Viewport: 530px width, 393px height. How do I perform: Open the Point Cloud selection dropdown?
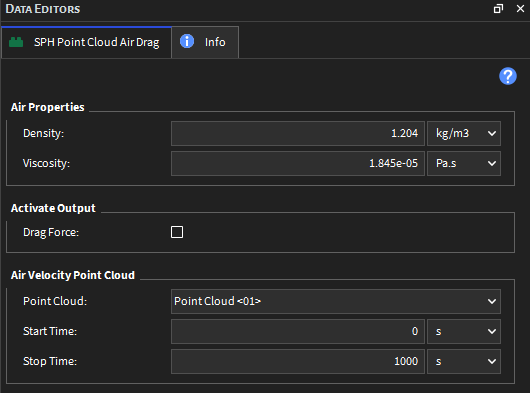(x=336, y=301)
